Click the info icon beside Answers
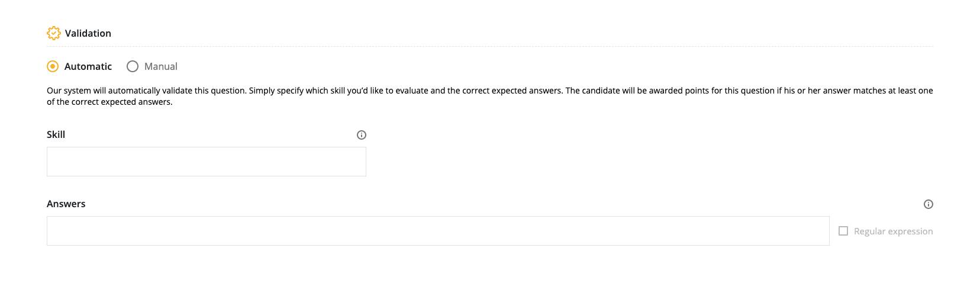The width and height of the screenshot is (980, 293). [x=929, y=204]
